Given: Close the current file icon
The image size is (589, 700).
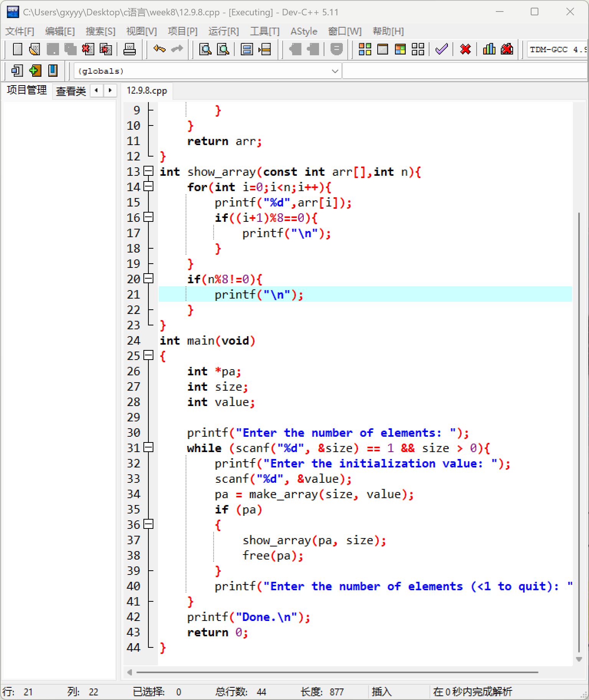Looking at the screenshot, I should pyautogui.click(x=88, y=49).
